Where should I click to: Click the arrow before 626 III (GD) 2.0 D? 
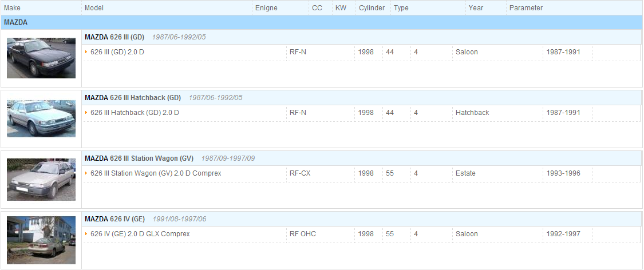click(86, 52)
